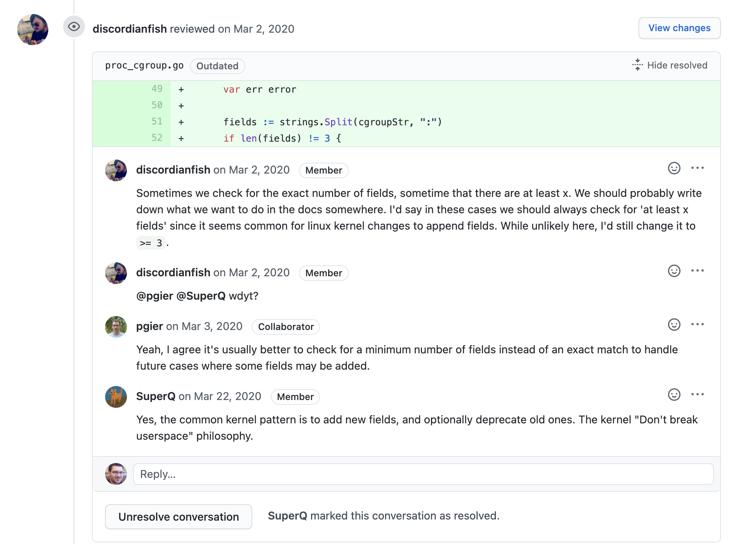The height and width of the screenshot is (544, 756).
Task: Unresolve the conversation
Action: tap(178, 516)
